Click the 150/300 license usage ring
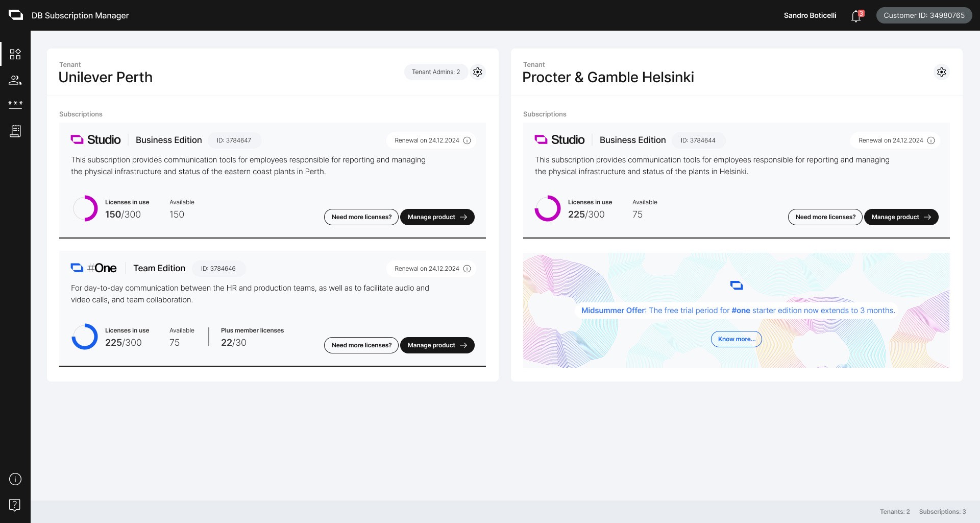The image size is (980, 523). (85, 208)
